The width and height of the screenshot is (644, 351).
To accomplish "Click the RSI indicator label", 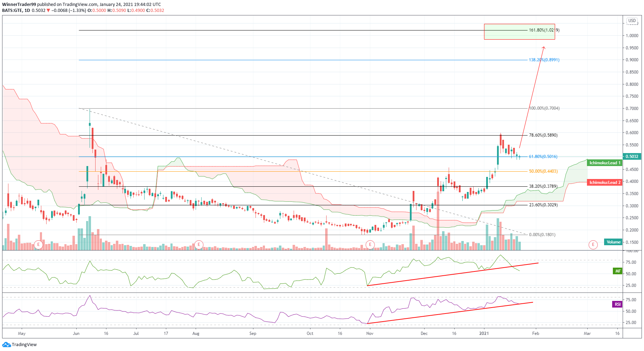I will 617,304.
